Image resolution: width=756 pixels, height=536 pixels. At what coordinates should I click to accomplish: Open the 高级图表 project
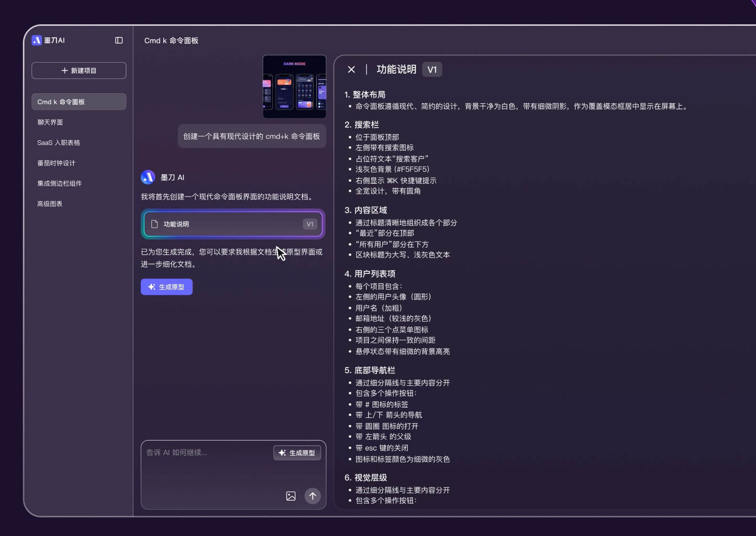point(50,204)
